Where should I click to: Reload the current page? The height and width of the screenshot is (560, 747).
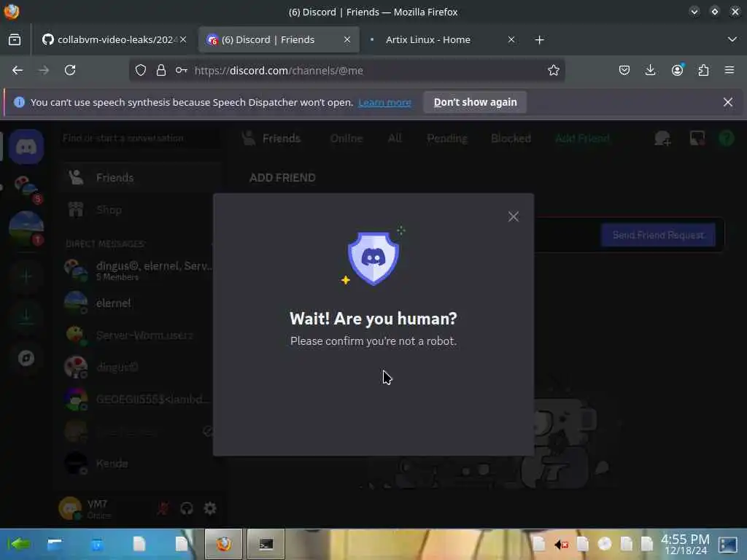tap(70, 71)
